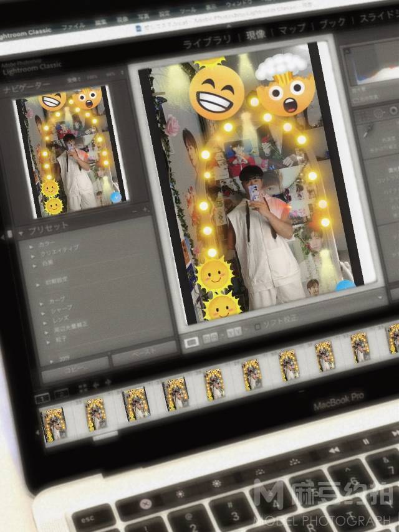Tap the Touch Bar pause button

pyautogui.click(x=367, y=442)
